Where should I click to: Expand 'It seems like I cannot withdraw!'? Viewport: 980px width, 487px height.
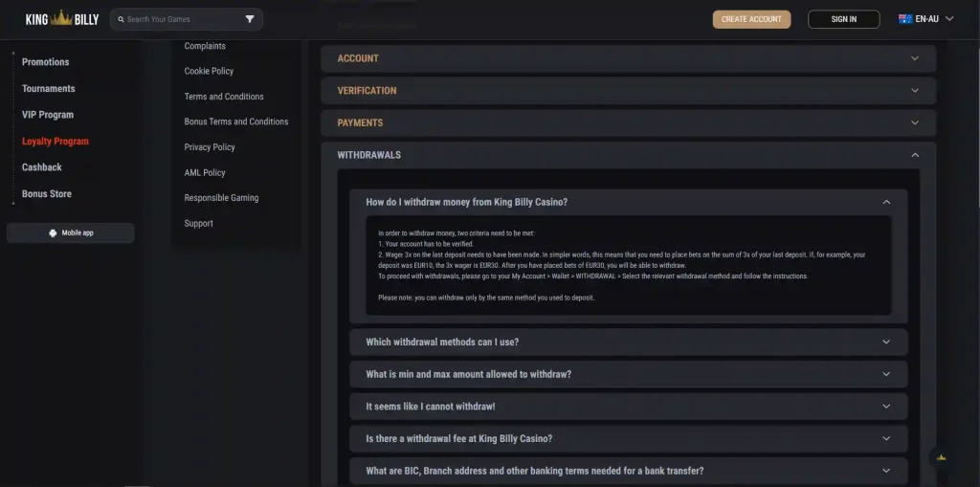[x=628, y=407]
